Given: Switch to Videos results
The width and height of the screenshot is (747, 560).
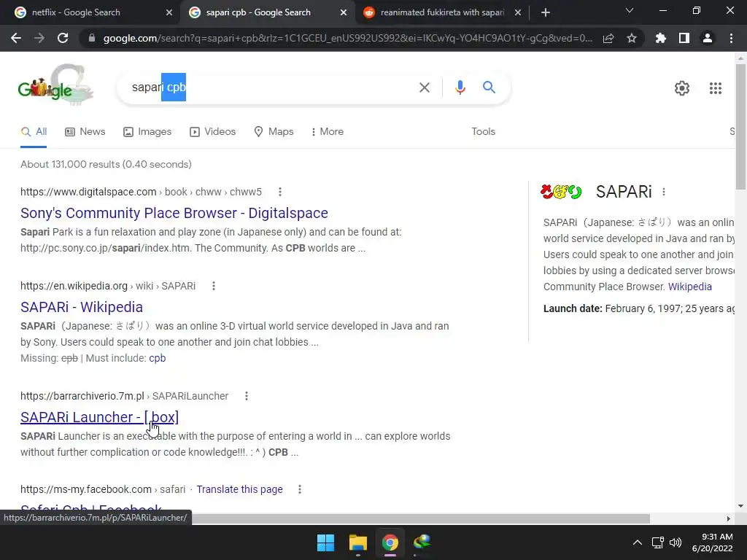Looking at the screenshot, I should (212, 132).
